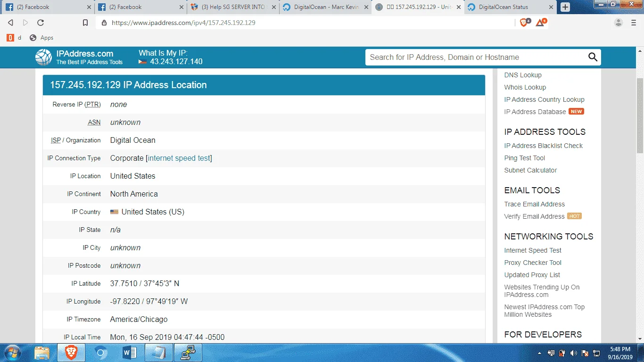Open Newest IPAddress.com Top Million Websites
The width and height of the screenshot is (644, 362).
[545, 311]
